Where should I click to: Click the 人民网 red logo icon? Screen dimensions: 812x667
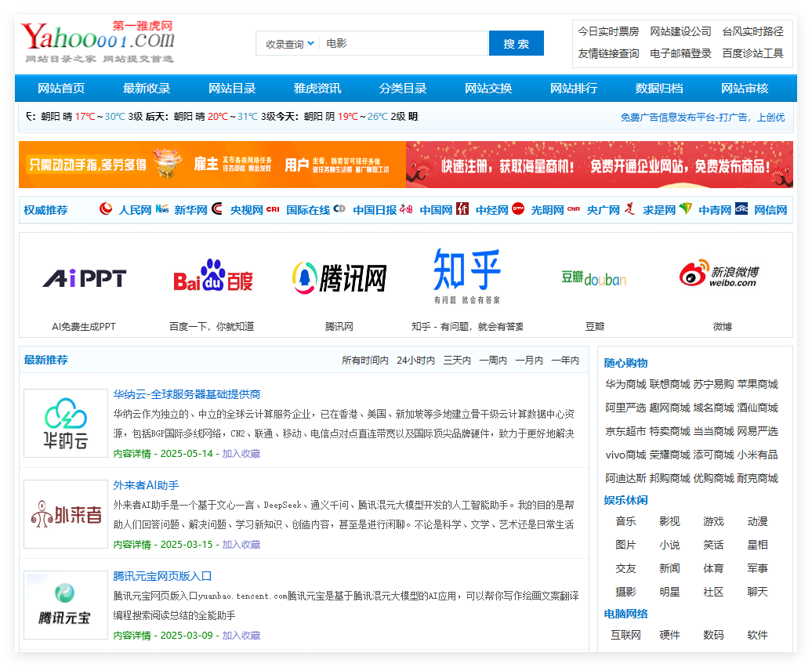[106, 208]
